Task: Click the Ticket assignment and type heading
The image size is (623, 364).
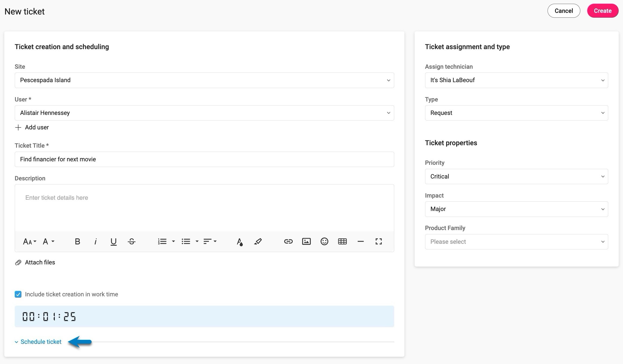Action: click(467, 47)
